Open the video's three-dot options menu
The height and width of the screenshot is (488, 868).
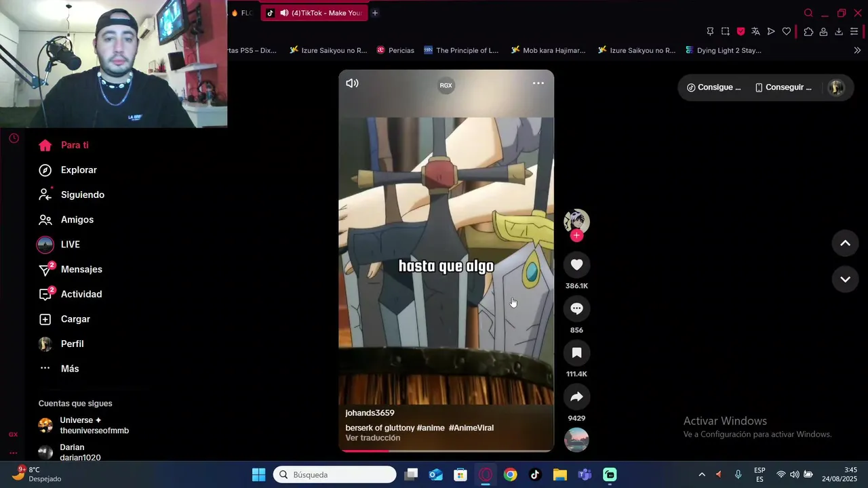point(538,83)
